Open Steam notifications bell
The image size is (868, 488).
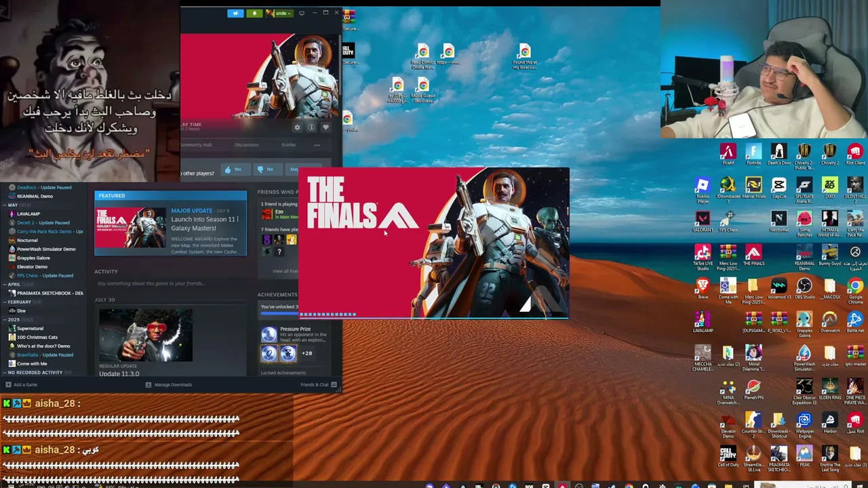tap(255, 13)
